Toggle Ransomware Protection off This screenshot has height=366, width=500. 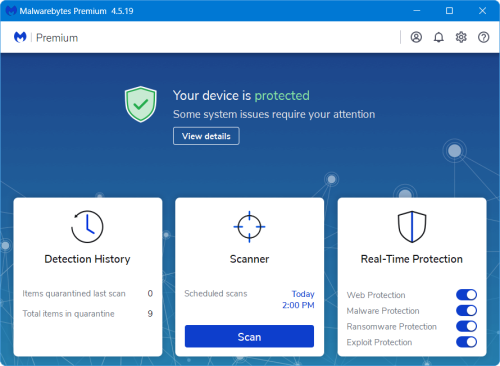(x=466, y=326)
